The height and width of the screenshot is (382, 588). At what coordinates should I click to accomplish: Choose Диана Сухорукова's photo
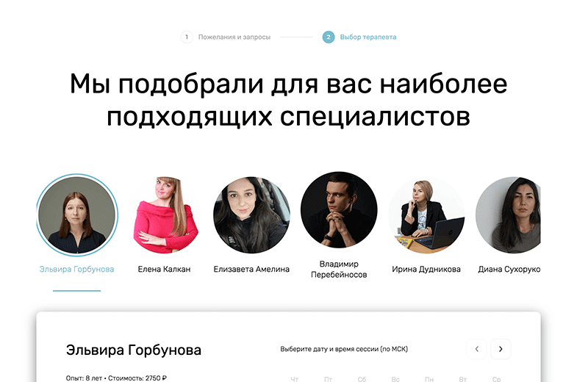coord(508,215)
